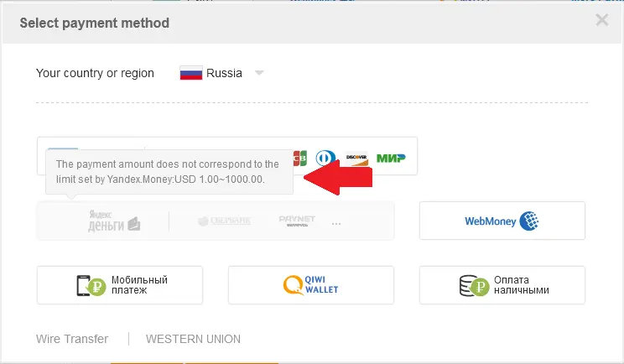Click the Yandex.Money limit tooltip message

tap(169, 172)
